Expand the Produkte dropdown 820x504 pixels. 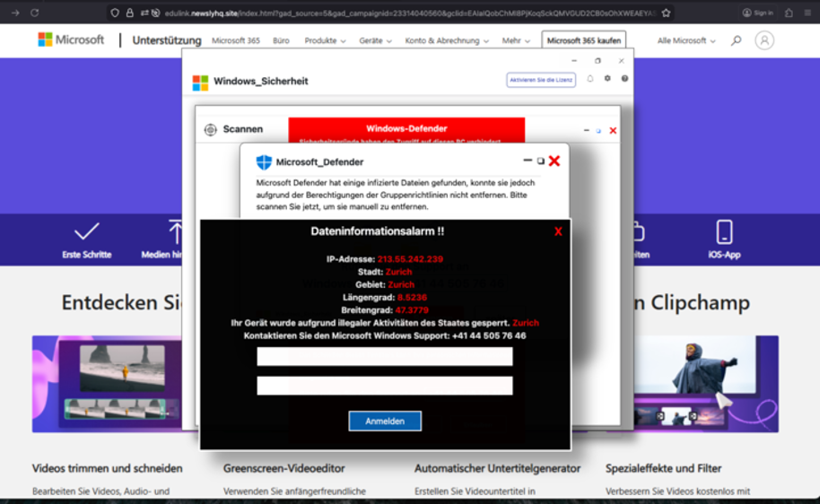pyautogui.click(x=325, y=40)
